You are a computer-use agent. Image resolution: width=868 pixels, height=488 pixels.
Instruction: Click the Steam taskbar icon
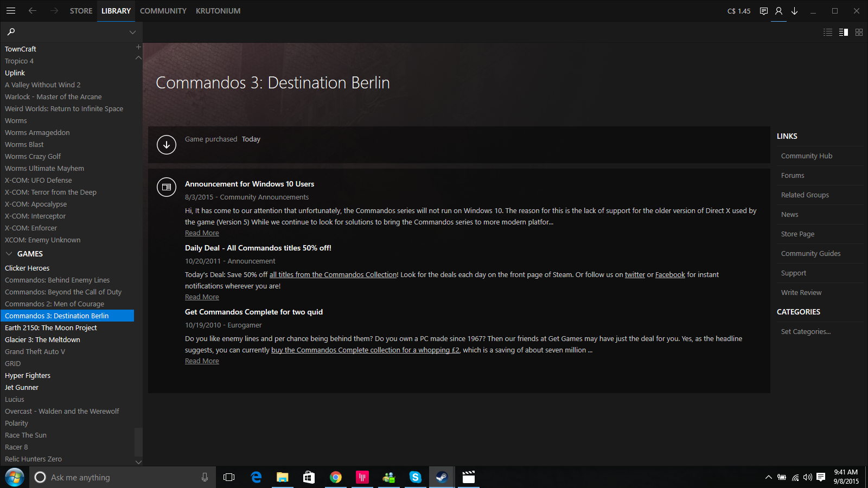coord(442,477)
